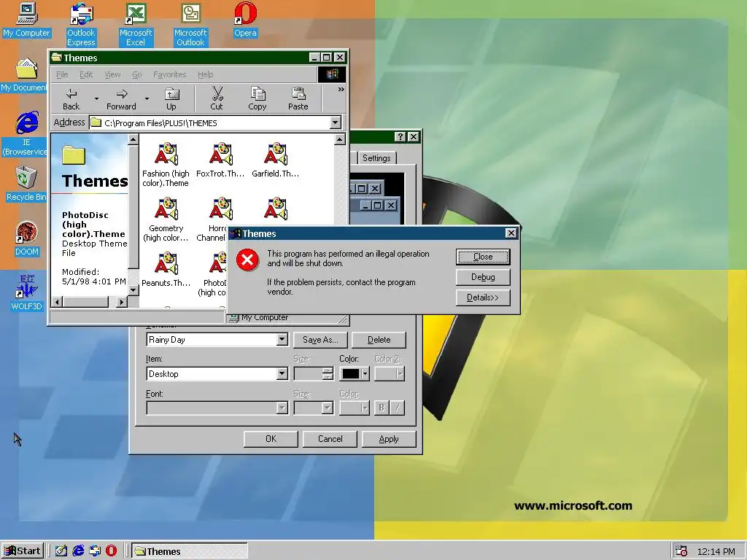Viewport: 747px width, 560px height.
Task: Open the Go menu
Action: point(136,74)
